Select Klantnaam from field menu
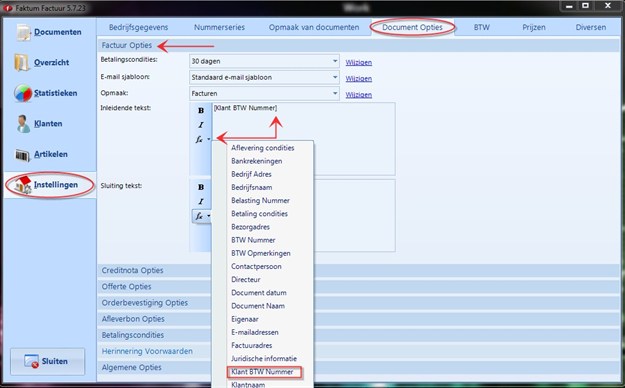625x388 pixels. coord(248,384)
